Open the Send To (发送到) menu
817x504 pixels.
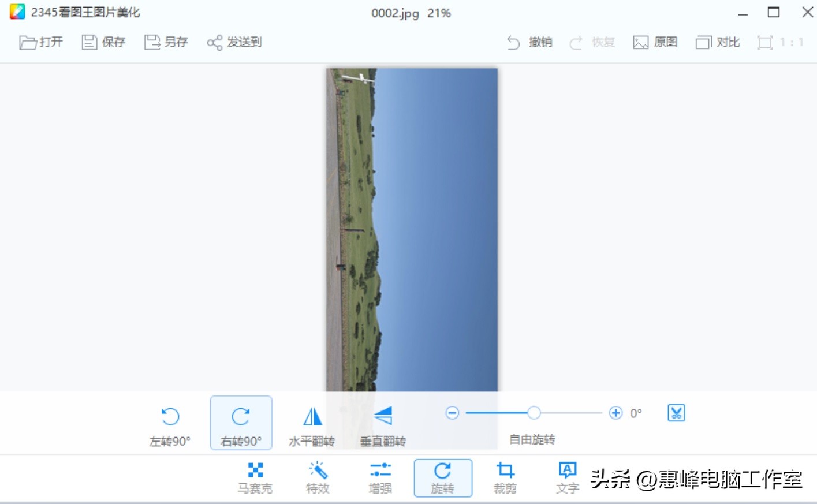234,42
